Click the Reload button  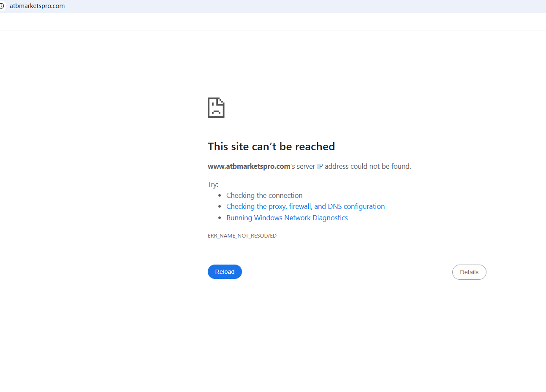coord(225,272)
